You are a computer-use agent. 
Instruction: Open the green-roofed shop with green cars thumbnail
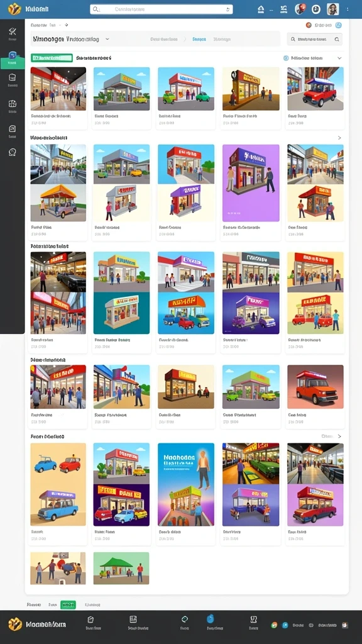(x=251, y=387)
